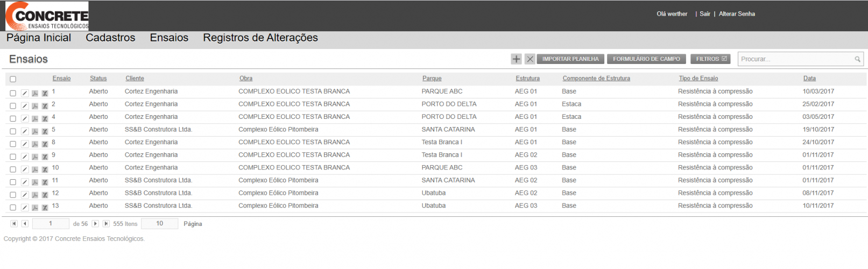
Task: Click the current page number field
Action: 51,224
